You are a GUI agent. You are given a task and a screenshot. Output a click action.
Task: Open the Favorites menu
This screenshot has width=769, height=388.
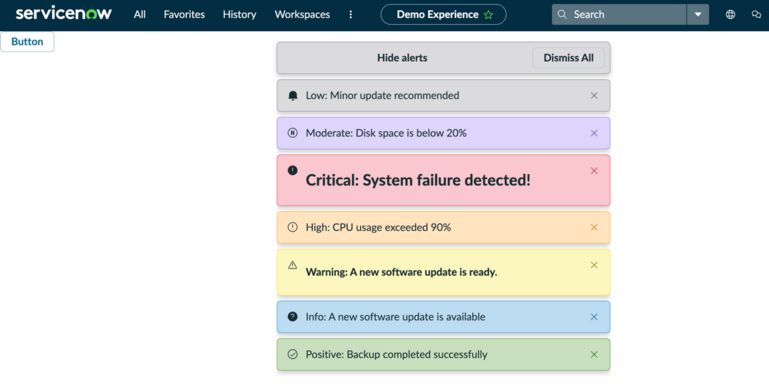(x=184, y=15)
